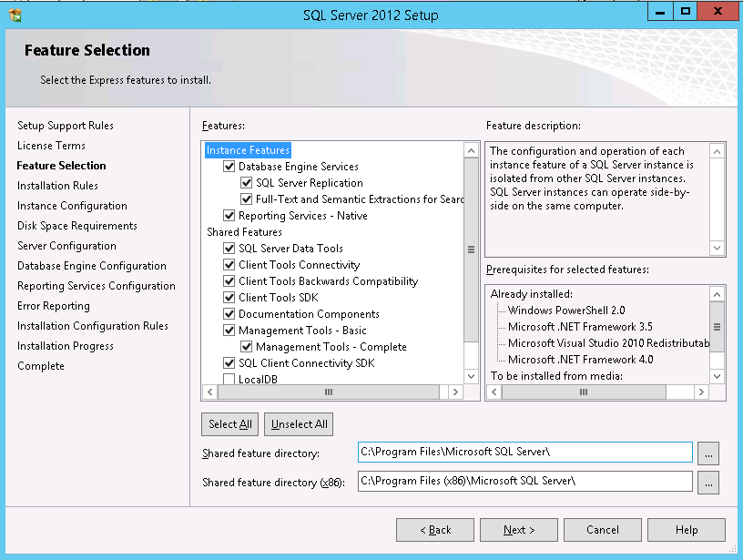Select Database Engine Configuration step
The image size is (743, 560).
point(92,266)
